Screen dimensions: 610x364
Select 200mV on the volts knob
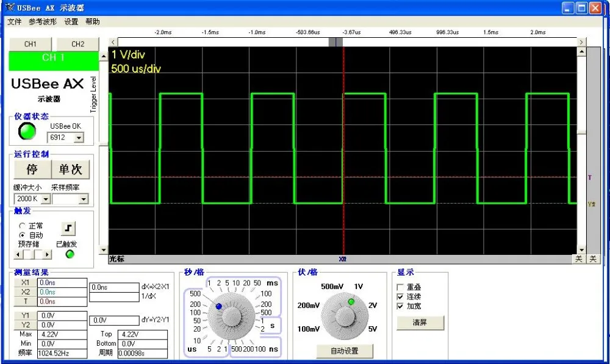(x=309, y=305)
